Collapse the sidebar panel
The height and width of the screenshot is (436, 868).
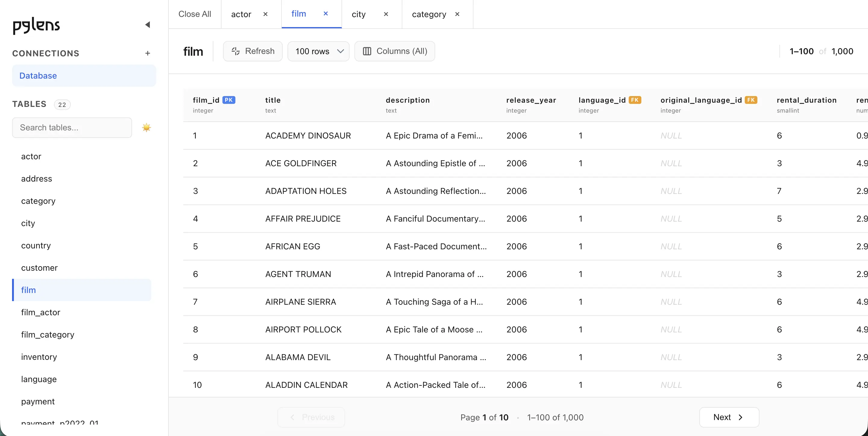tap(148, 25)
